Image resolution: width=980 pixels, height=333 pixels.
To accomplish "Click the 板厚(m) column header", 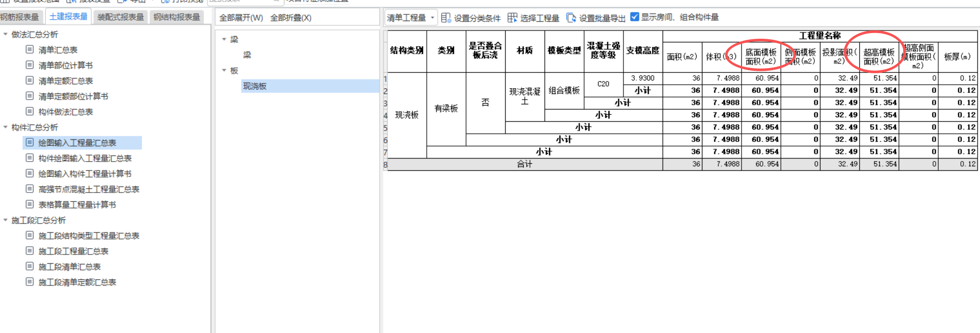I will tap(958, 57).
